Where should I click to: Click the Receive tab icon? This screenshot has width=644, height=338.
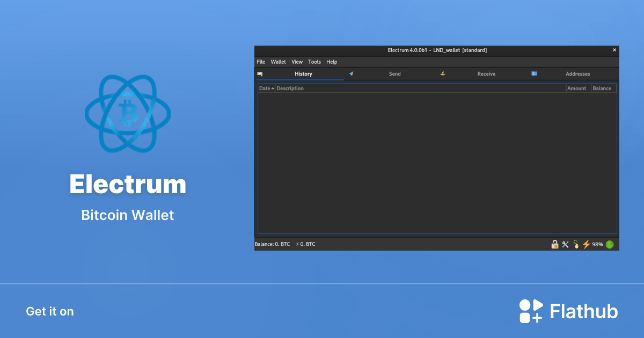(443, 74)
